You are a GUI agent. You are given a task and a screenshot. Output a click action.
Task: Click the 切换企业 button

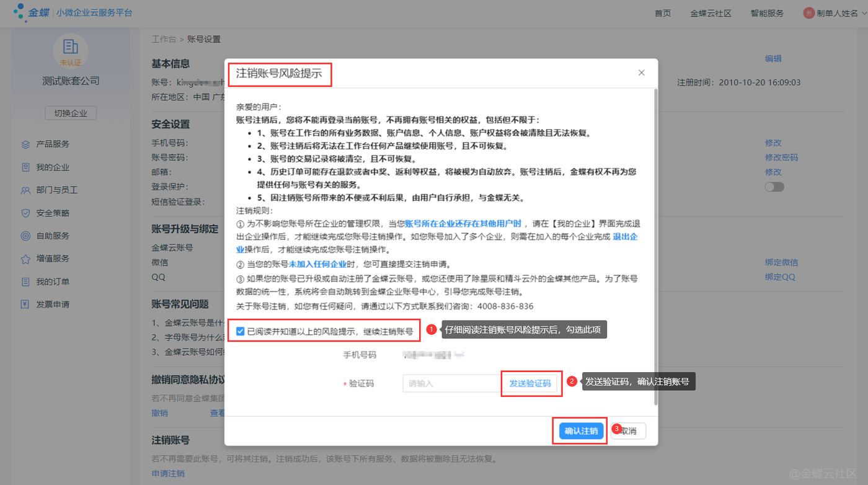[71, 113]
